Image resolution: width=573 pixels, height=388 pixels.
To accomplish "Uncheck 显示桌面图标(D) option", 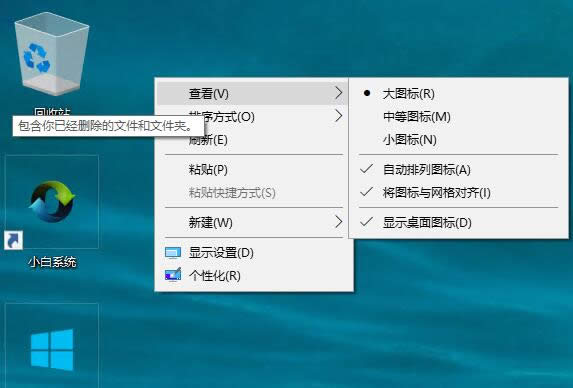I will pyautogui.click(x=459, y=222).
